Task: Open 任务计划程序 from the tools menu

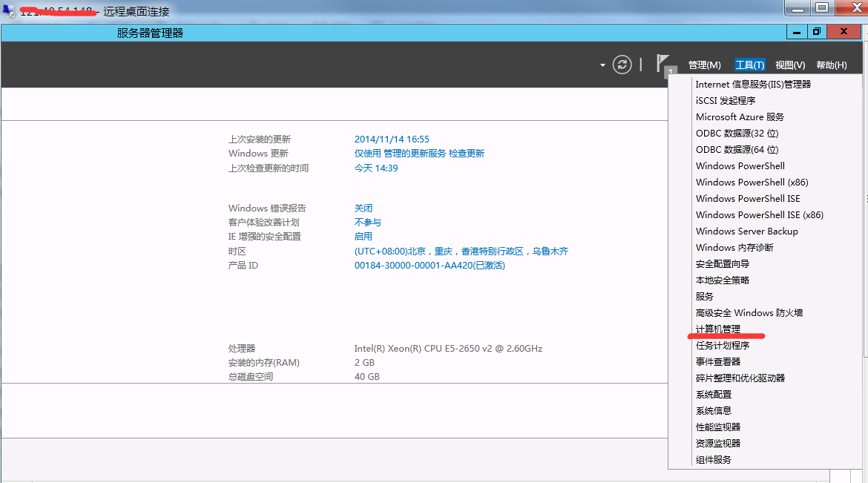Action: click(x=722, y=346)
